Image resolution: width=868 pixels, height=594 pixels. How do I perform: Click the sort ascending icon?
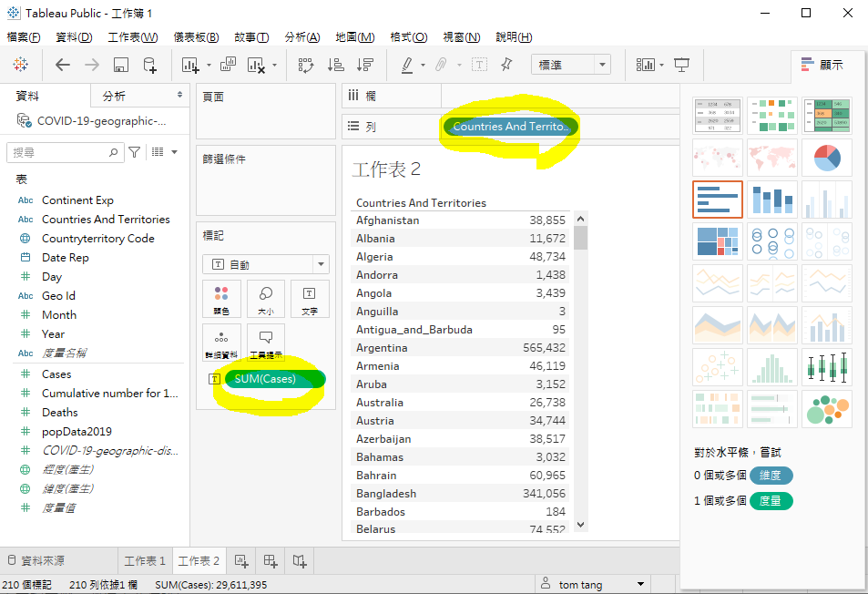coord(335,65)
